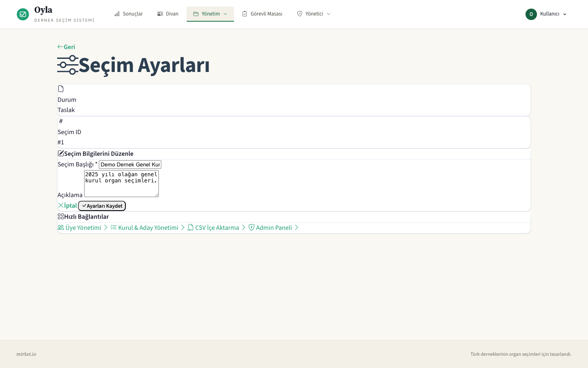Click the Oyla site title

coord(43,10)
